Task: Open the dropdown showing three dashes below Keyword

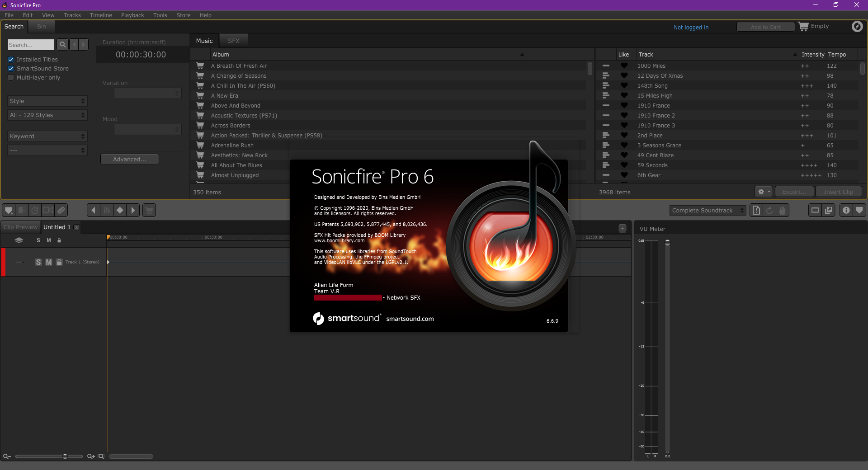Action: tap(47, 150)
